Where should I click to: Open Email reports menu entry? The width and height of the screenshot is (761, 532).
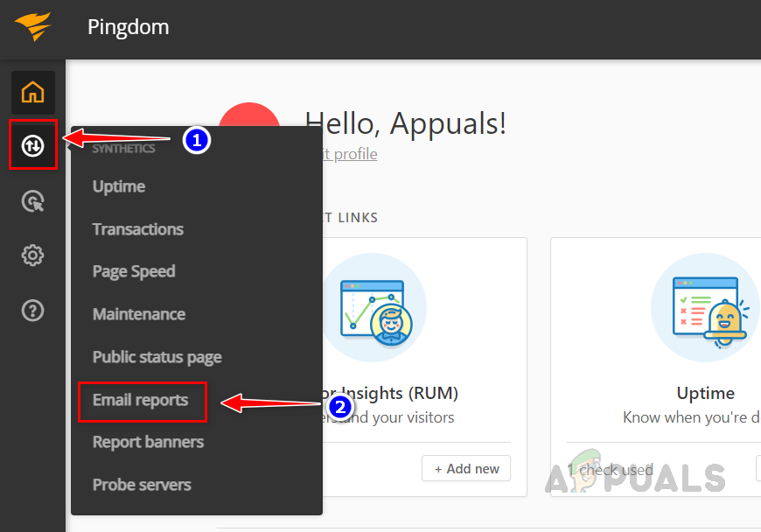[x=140, y=400]
